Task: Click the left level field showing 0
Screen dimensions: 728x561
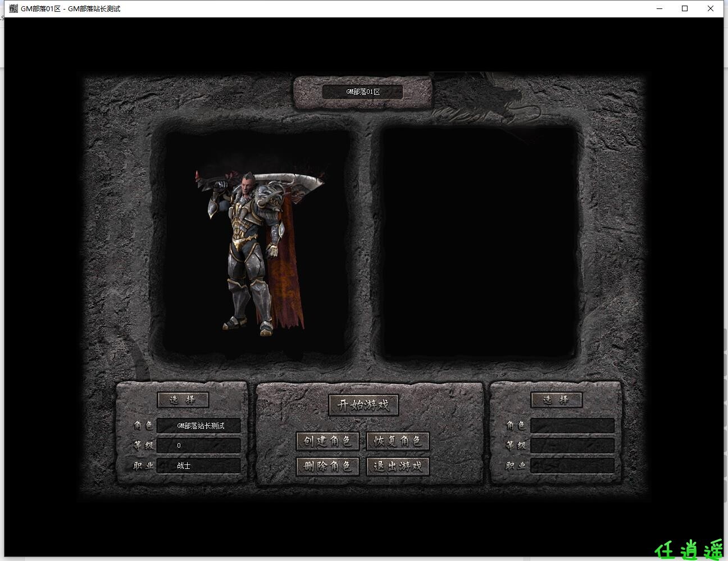Action: coord(199,445)
